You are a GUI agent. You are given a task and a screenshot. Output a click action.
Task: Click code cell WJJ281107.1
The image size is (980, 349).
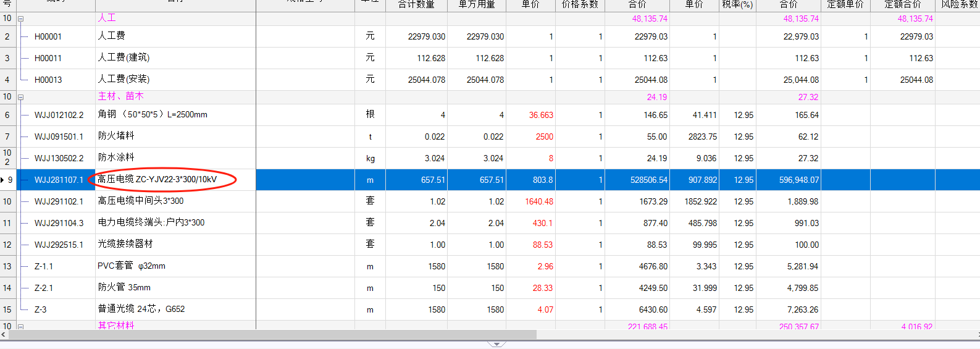pyautogui.click(x=59, y=180)
